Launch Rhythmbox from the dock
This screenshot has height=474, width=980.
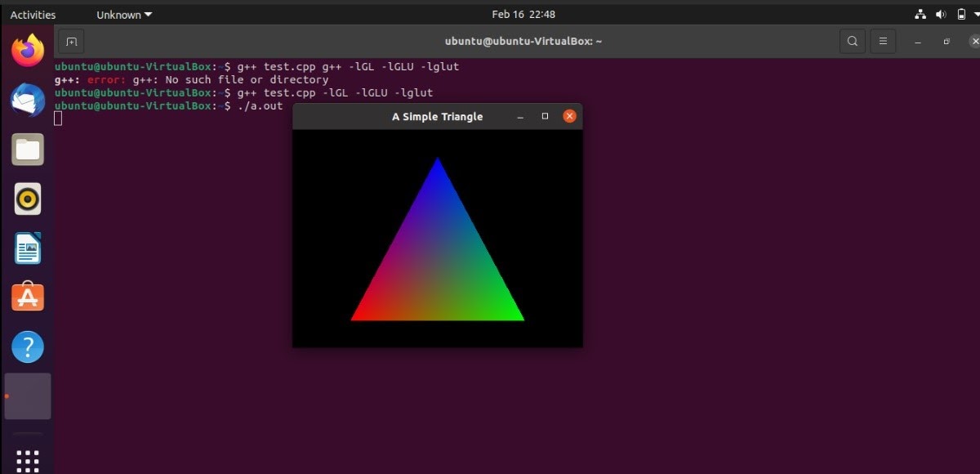point(27,198)
